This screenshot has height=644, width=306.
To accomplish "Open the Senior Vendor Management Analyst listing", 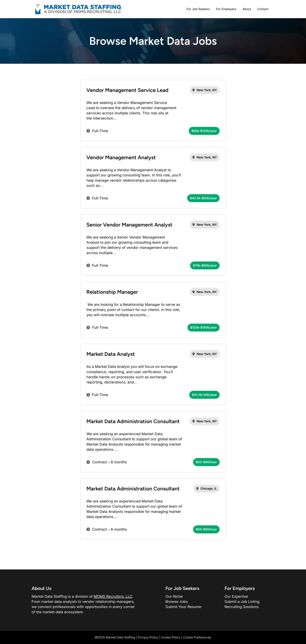I will tap(129, 225).
